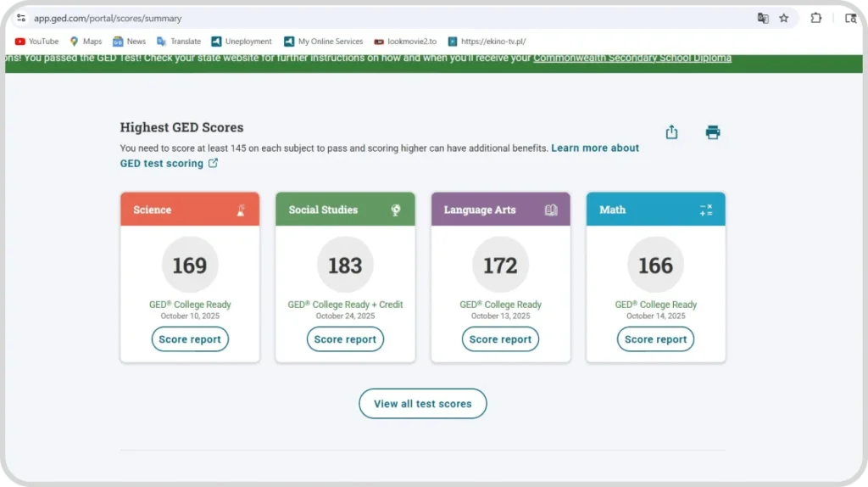Click the Language Arts book icon

[x=551, y=210]
